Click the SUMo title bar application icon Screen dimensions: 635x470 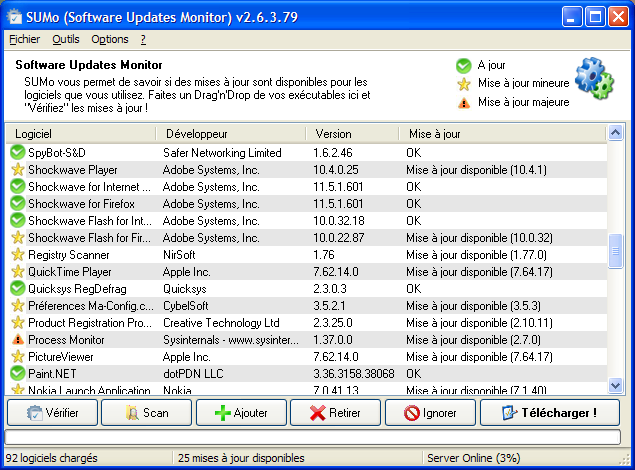(x=15, y=17)
